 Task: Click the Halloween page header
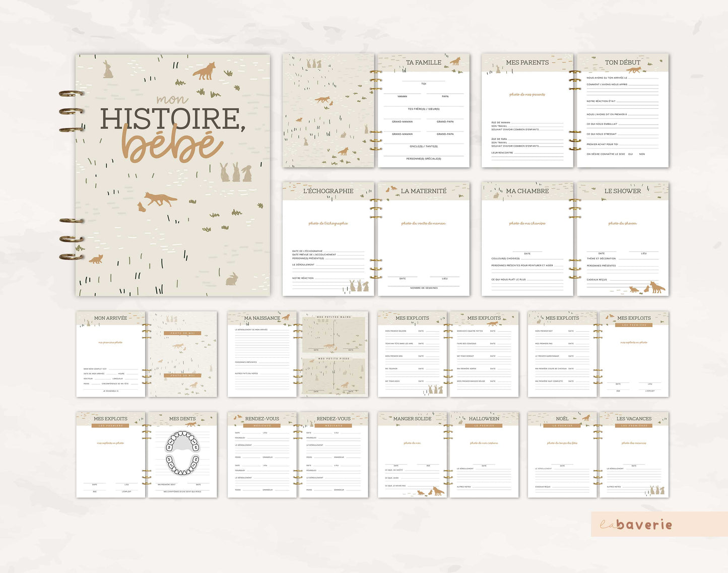pos(484,419)
